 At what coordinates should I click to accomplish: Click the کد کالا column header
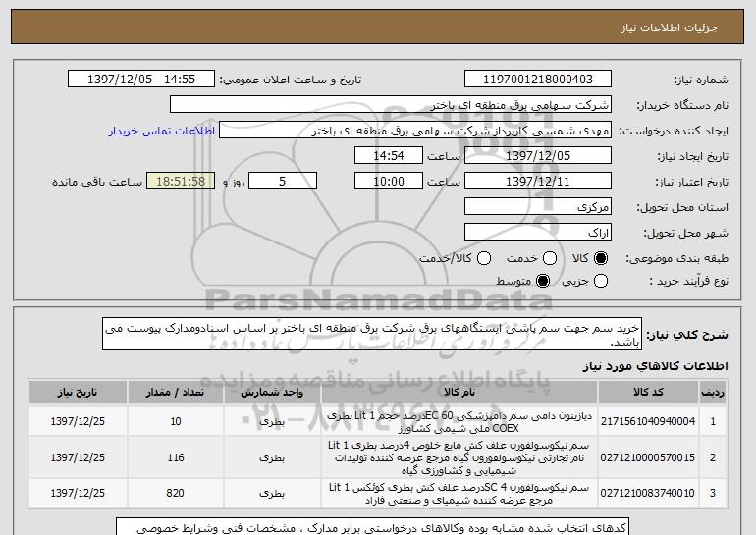click(648, 393)
